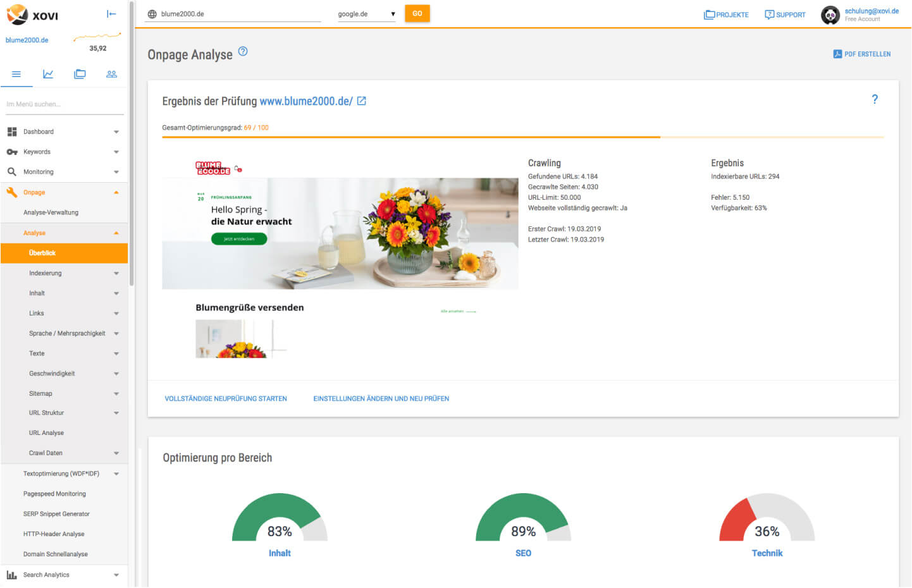Click schulung@xovi.de account name

pos(872,11)
